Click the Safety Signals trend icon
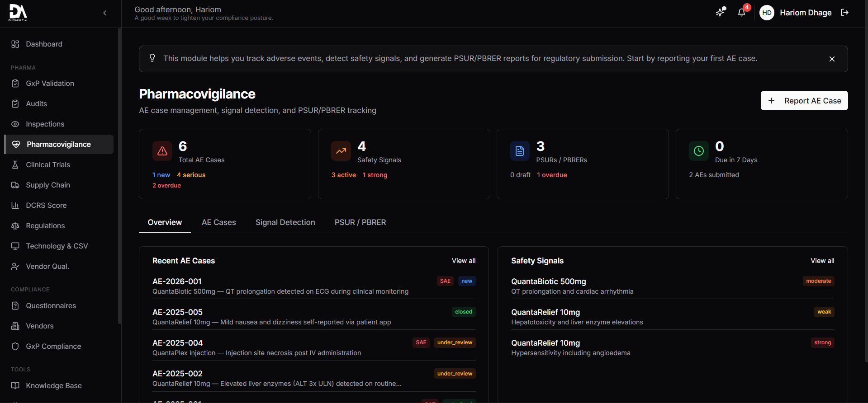Screen dimensions: 868x403 pyautogui.click(x=341, y=151)
